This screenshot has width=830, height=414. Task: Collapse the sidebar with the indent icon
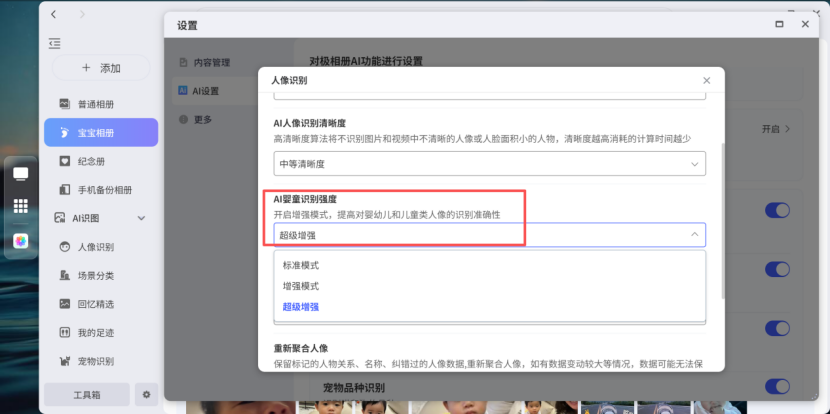(x=55, y=43)
